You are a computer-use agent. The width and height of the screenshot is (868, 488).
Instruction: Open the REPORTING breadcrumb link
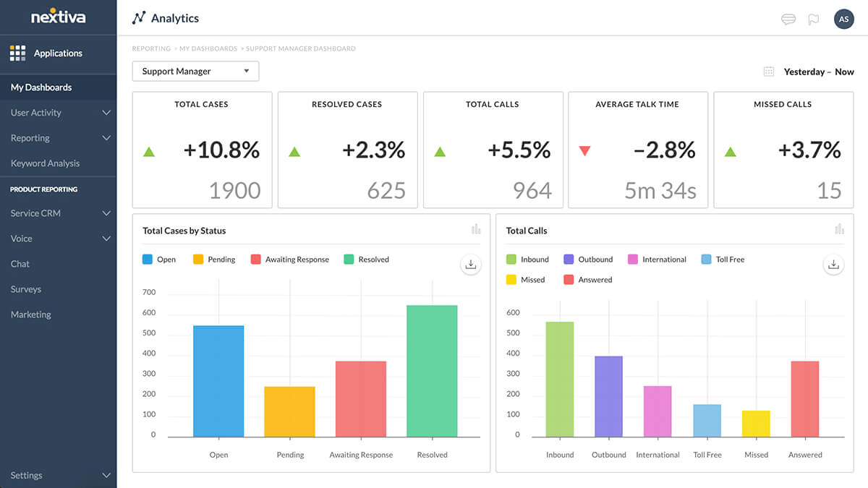(151, 48)
